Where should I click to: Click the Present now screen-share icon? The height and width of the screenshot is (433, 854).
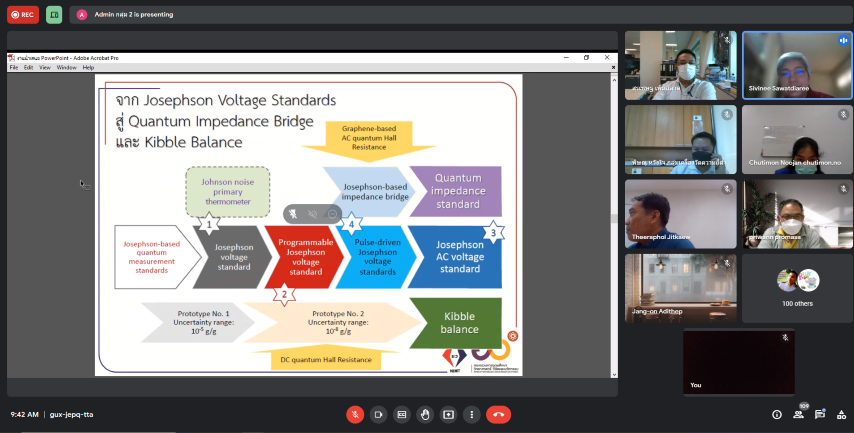tap(448, 414)
